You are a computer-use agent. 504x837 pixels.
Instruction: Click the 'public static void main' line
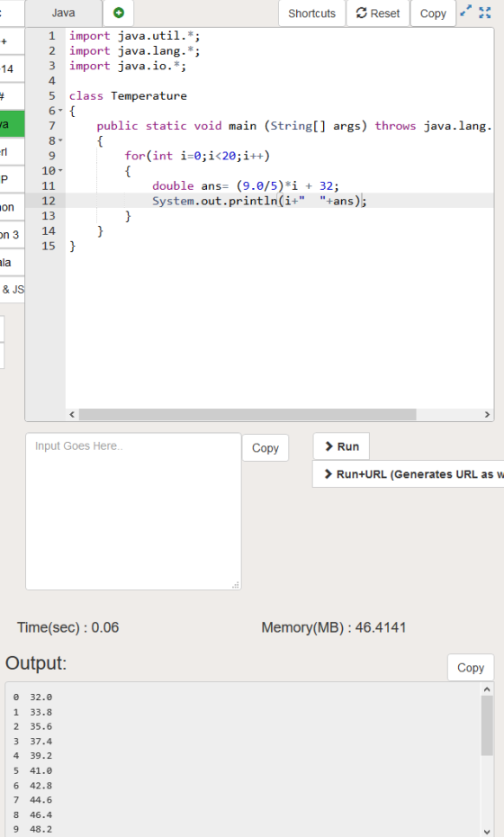pos(293,126)
